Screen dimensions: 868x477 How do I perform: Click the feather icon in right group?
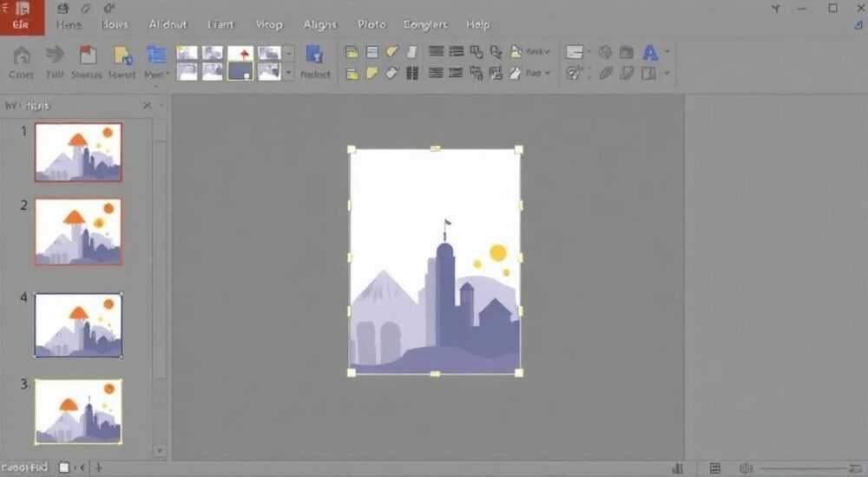tap(606, 73)
